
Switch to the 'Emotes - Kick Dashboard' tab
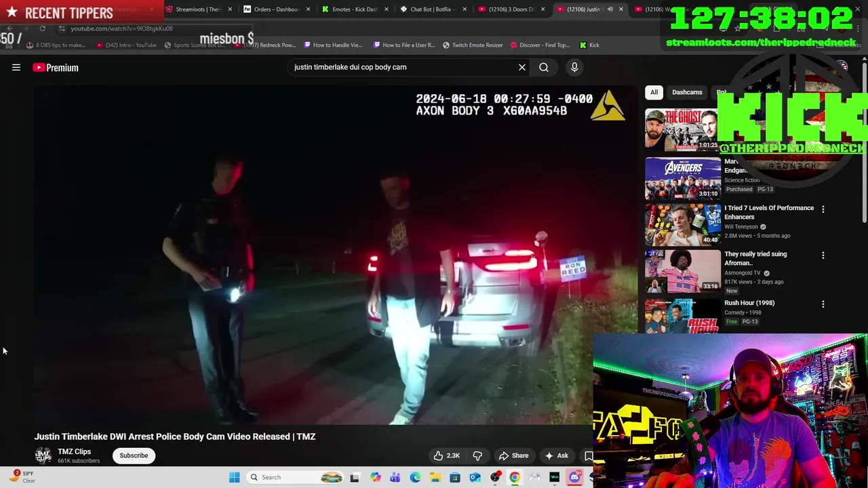click(354, 9)
